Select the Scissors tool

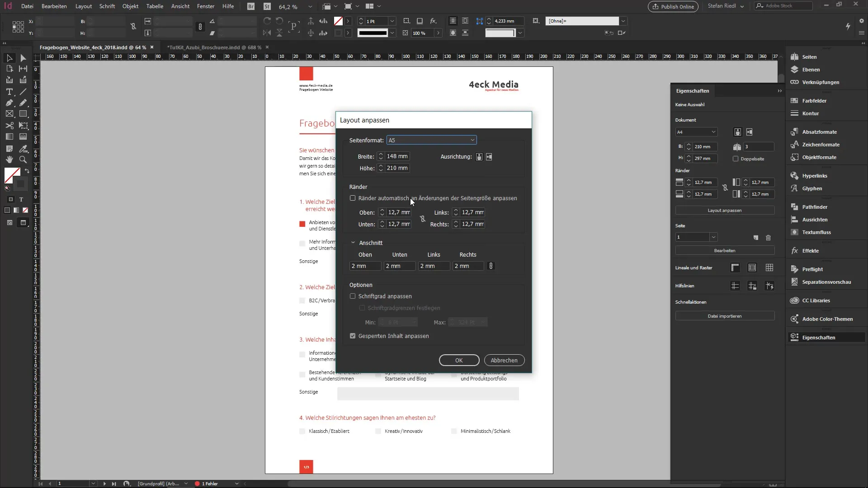9,126
